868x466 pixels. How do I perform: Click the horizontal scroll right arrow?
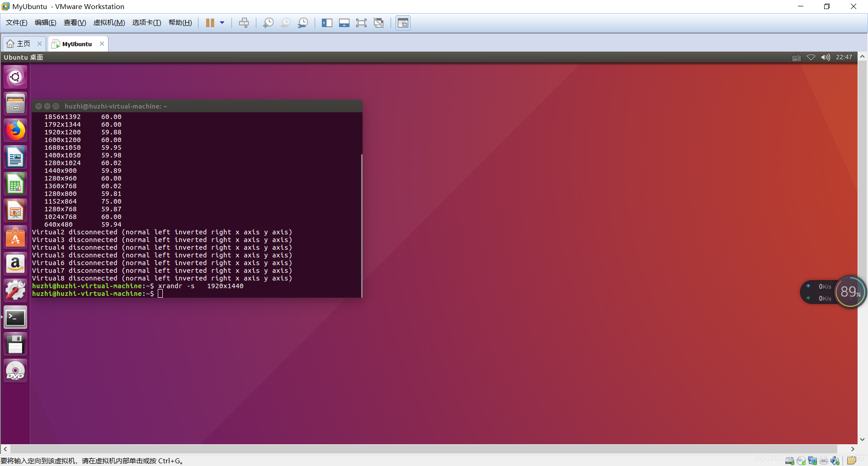point(853,449)
